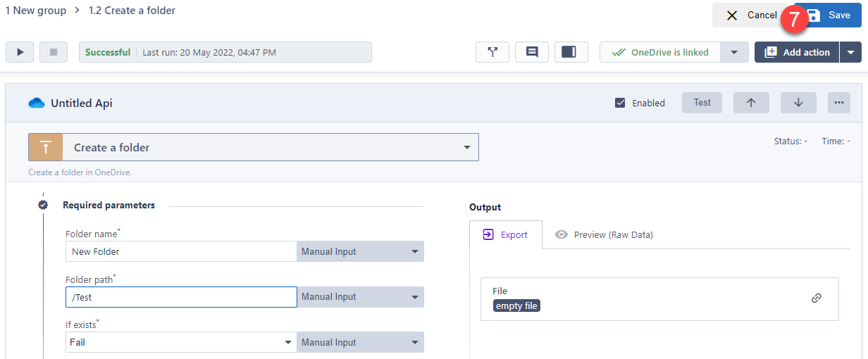The height and width of the screenshot is (359, 868).
Task: Click the stop square button
Action: coord(54,52)
